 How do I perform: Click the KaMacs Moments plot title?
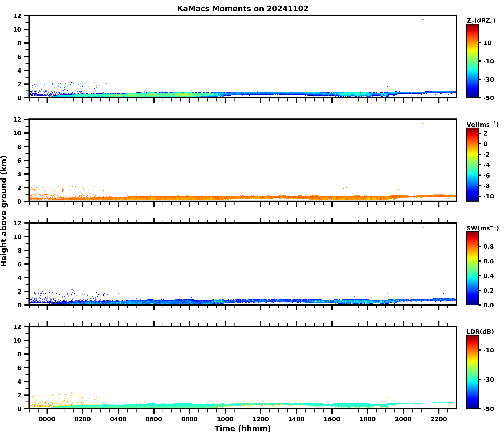pyautogui.click(x=243, y=9)
